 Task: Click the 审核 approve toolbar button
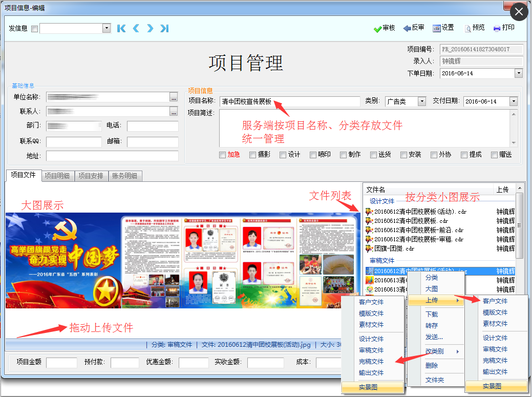tap(385, 28)
